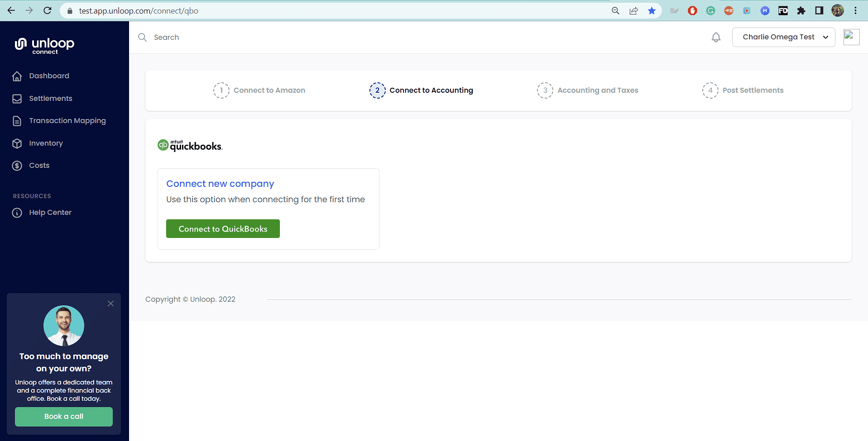Click 'Too much to manage' heading
The image size is (868, 441).
(x=64, y=362)
